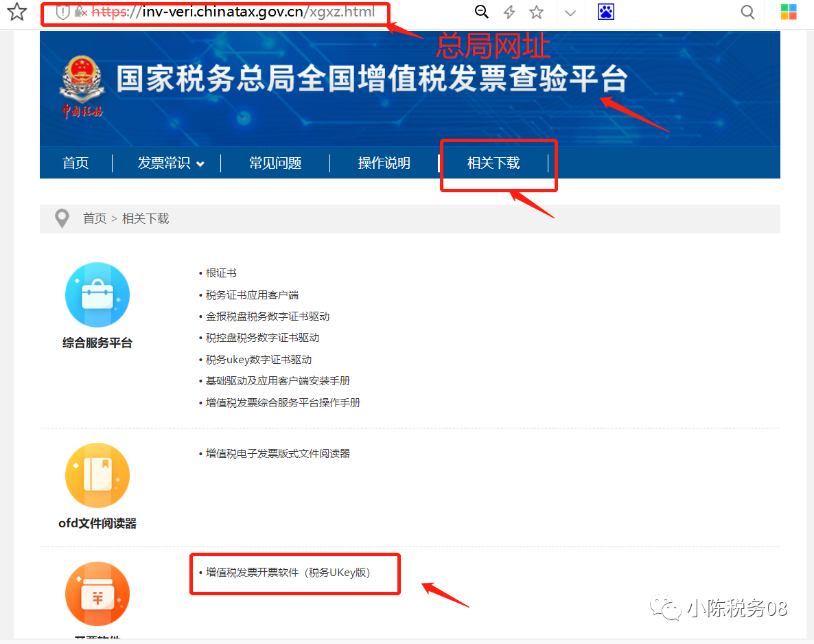The height and width of the screenshot is (644, 814).
Task: Click the address bar URL field
Action: (233, 12)
